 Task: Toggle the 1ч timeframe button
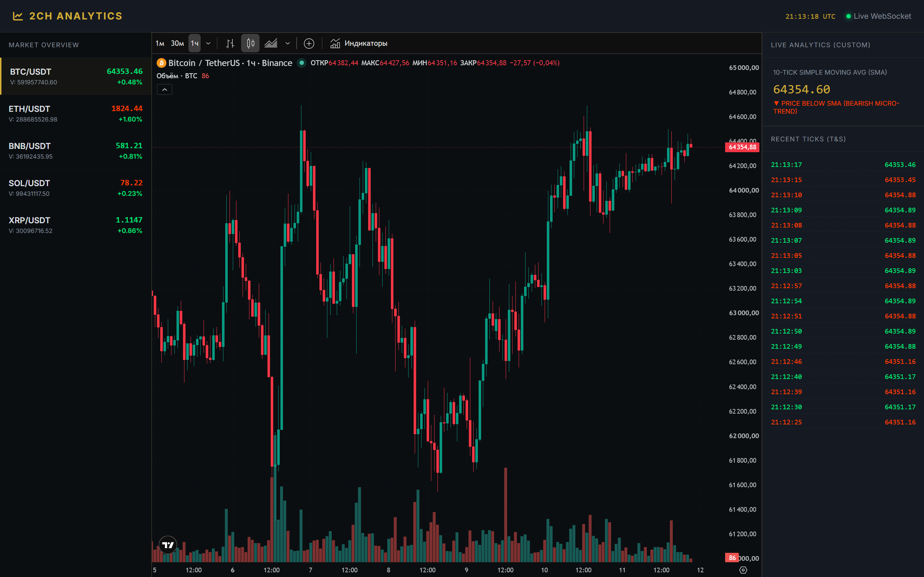[x=195, y=44]
